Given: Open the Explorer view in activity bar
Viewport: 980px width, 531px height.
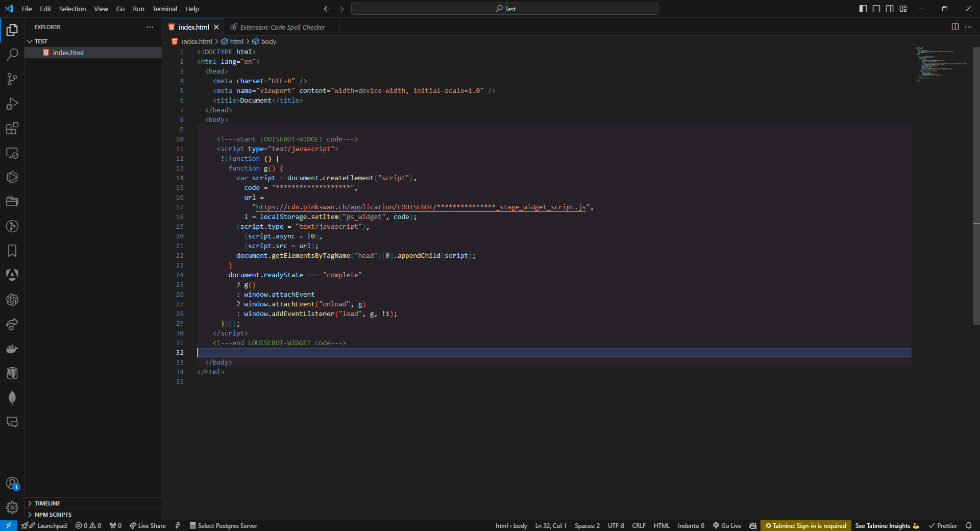Looking at the screenshot, I should coord(12,30).
